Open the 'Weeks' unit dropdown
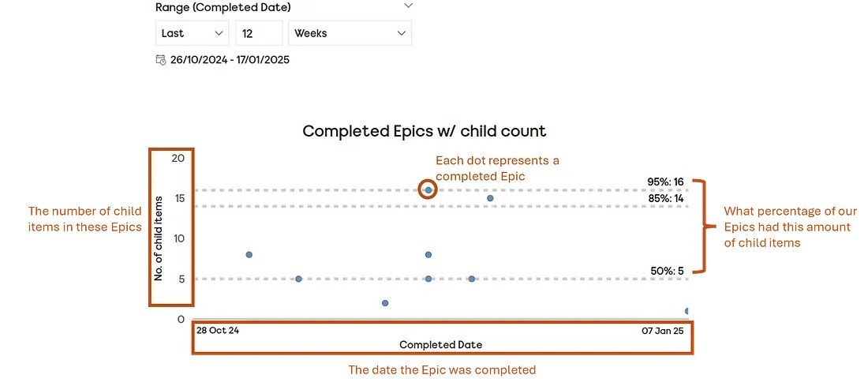 350,33
